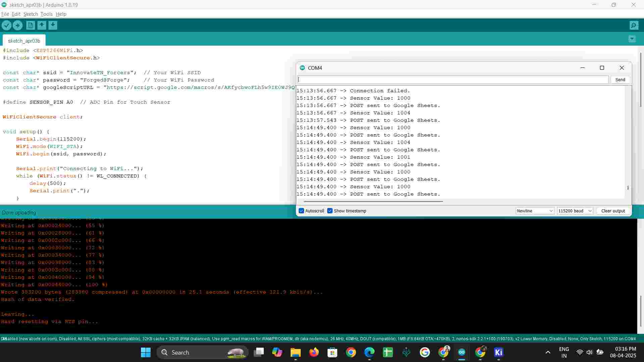Show hidden system tray icons chevron
The height and width of the screenshot is (362, 644).
coord(548,352)
